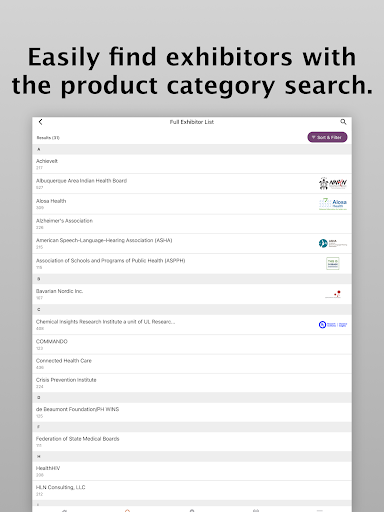Select the HealthHIV exhibitor row
The width and height of the screenshot is (384, 512).
192,471
